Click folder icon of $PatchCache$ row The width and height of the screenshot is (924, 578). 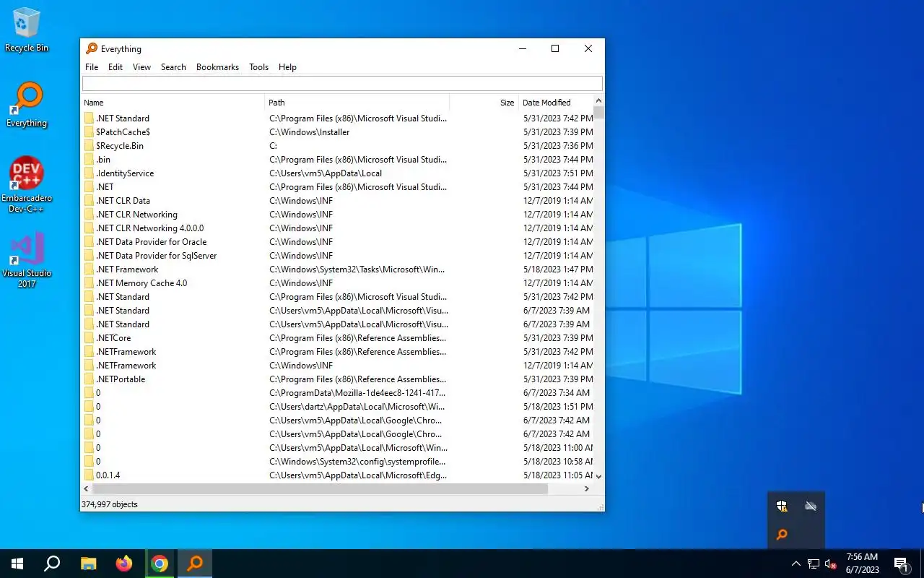[89, 132]
